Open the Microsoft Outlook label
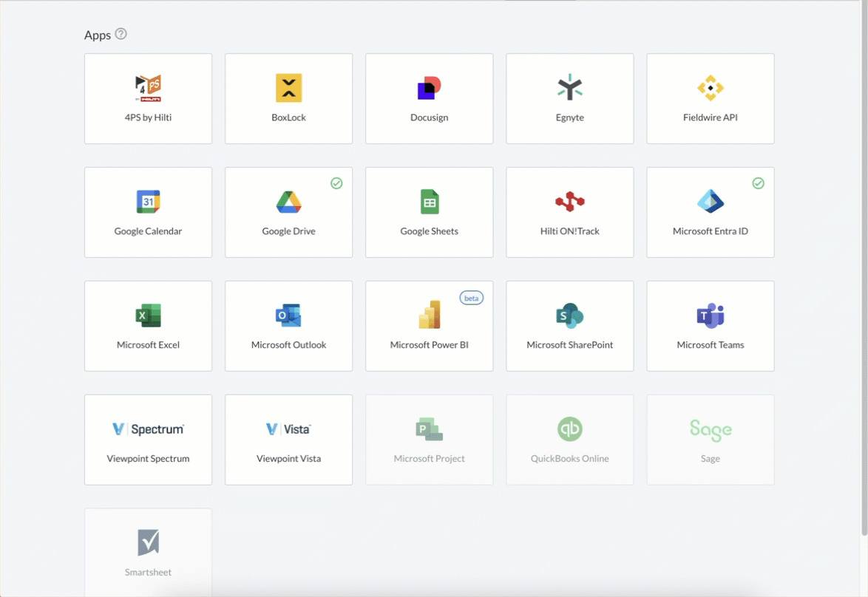This screenshot has width=868, height=597. pyautogui.click(x=288, y=345)
